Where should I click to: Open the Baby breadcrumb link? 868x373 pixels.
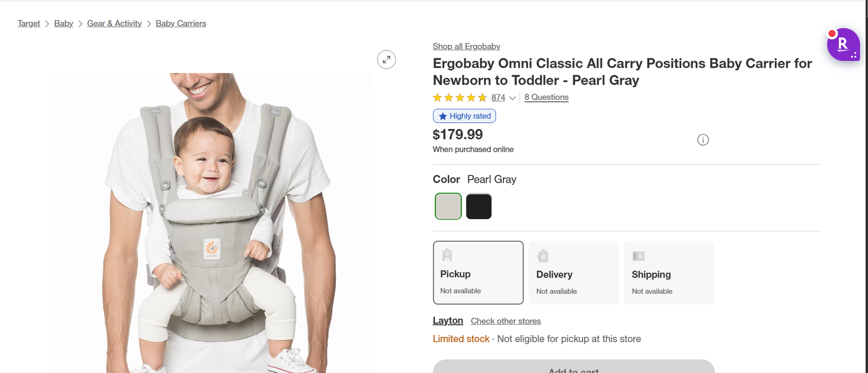pyautogui.click(x=63, y=23)
